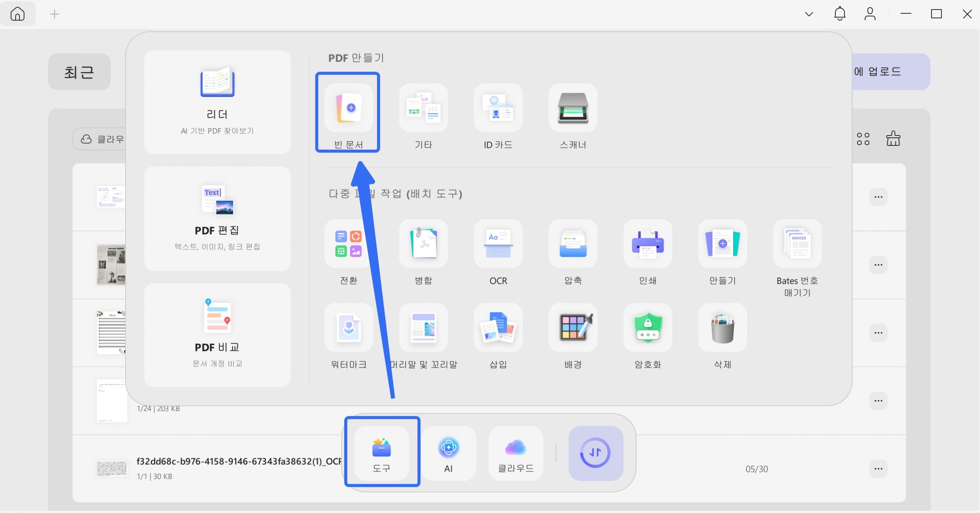The width and height of the screenshot is (980, 513).
Task: Click the 에 업로드 upload button
Action: (891, 72)
